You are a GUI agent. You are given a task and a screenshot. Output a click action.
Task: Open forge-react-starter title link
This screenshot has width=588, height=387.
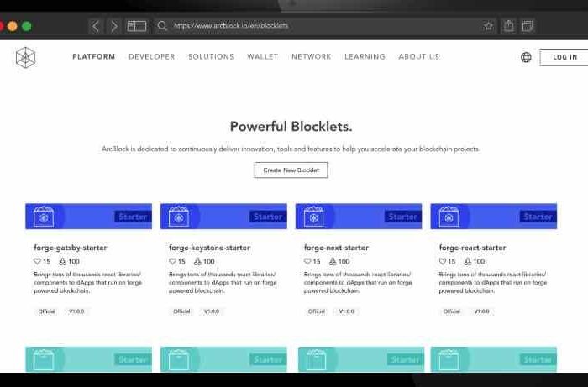(x=472, y=248)
